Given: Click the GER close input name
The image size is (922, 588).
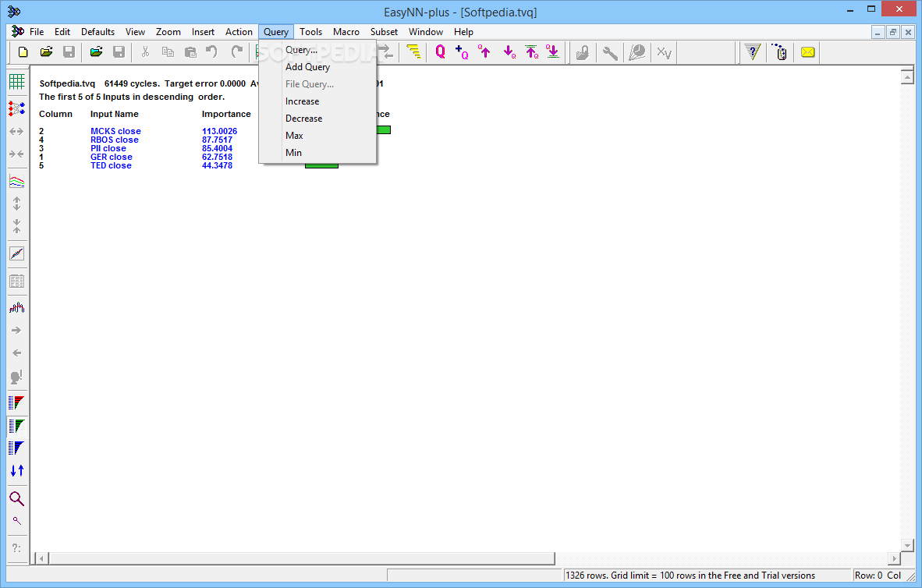Looking at the screenshot, I should (111, 157).
